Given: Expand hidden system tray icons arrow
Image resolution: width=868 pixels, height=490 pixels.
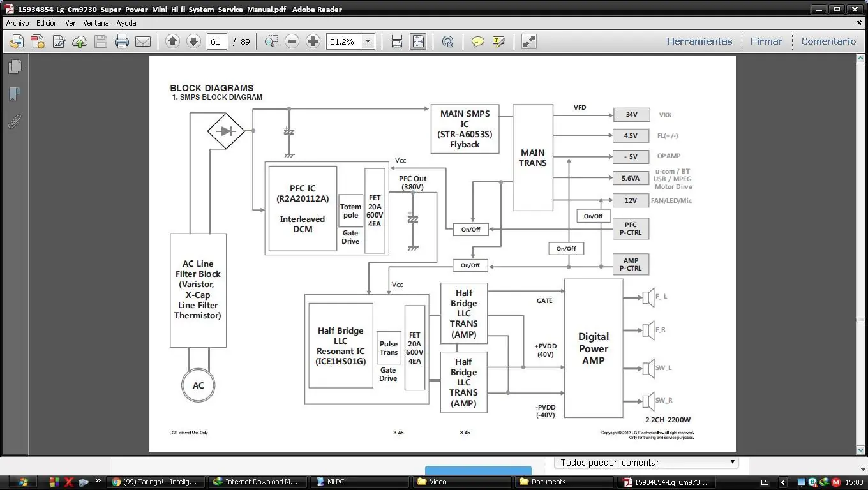Looking at the screenshot, I should coord(783,482).
